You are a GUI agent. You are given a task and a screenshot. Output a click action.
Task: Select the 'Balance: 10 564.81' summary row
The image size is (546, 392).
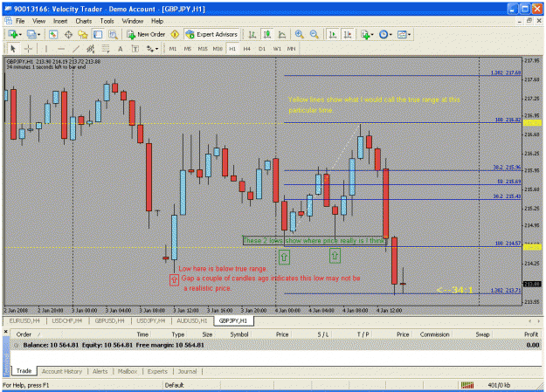(x=276, y=345)
